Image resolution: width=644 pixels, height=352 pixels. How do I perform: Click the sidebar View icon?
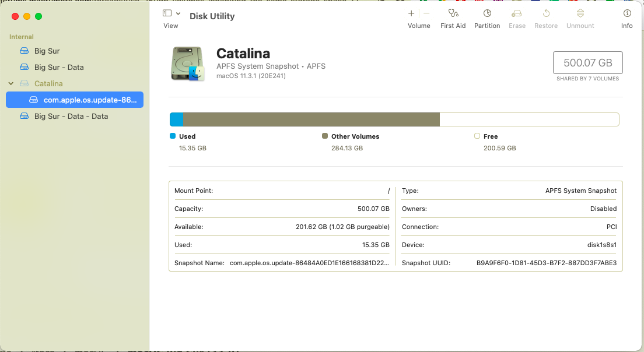click(x=167, y=13)
